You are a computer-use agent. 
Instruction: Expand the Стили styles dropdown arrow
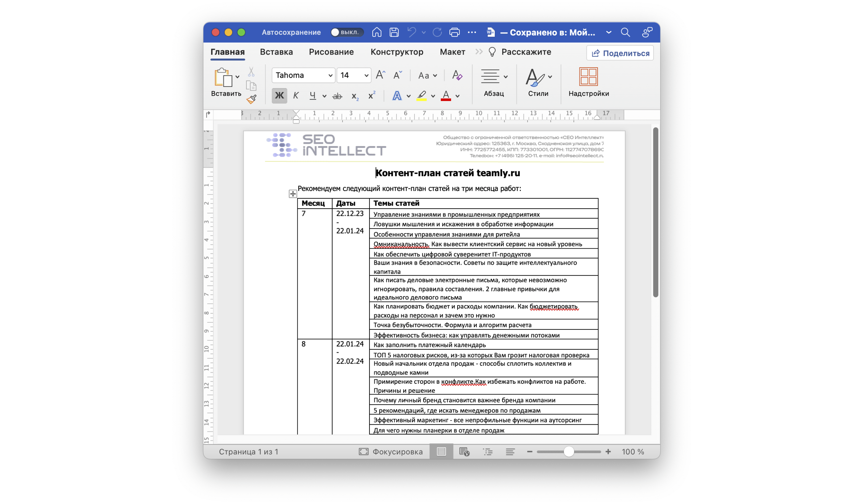[x=550, y=77]
